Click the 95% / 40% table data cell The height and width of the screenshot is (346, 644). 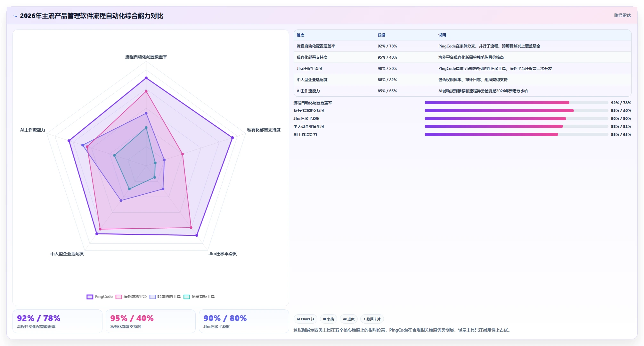tap(387, 57)
